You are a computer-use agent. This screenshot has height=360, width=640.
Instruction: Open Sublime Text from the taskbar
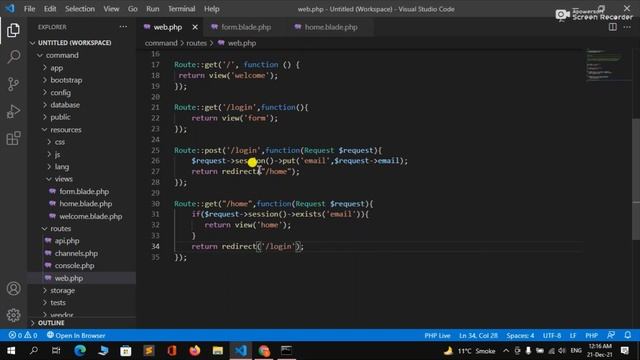149,351
